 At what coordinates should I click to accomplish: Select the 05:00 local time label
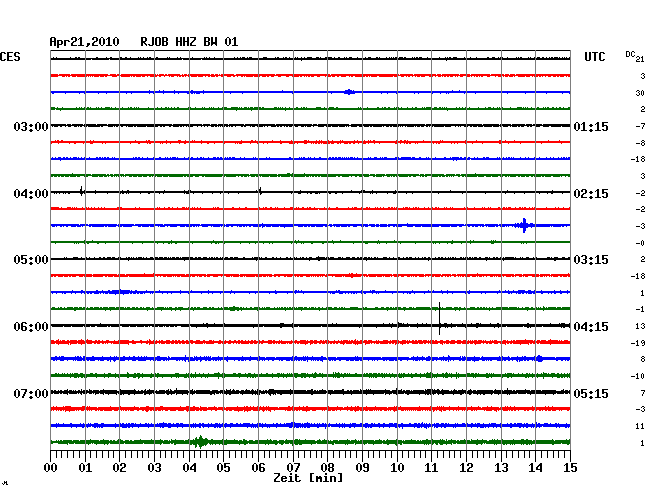point(31,260)
